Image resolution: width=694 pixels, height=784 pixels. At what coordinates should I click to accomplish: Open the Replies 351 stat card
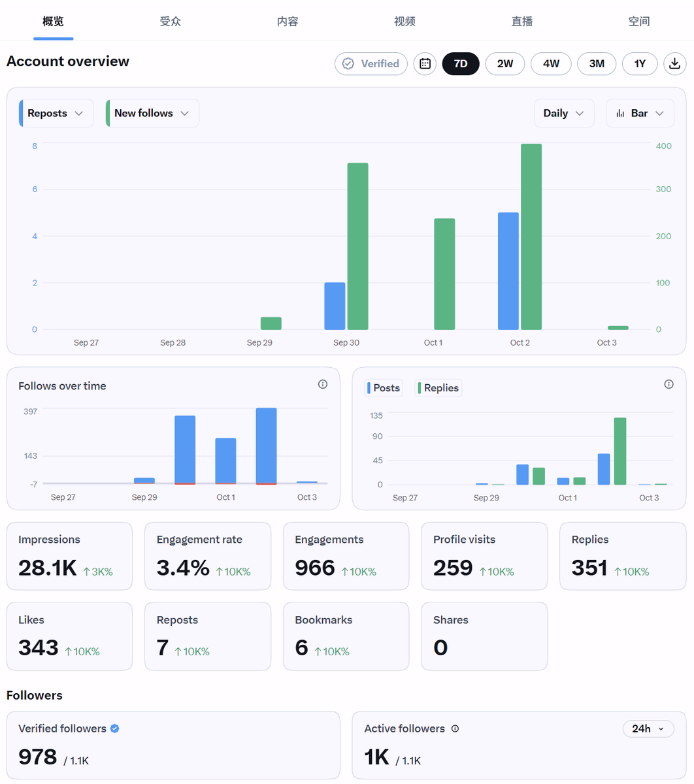(x=623, y=556)
